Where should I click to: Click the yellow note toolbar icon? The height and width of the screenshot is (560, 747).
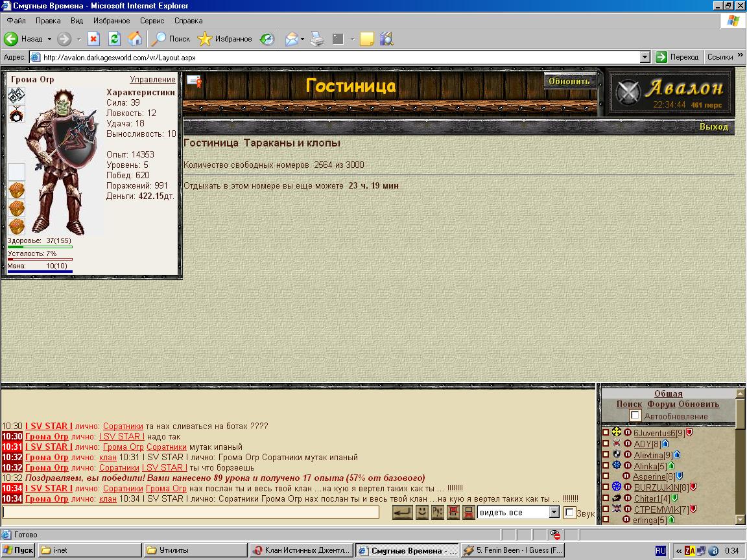(366, 39)
